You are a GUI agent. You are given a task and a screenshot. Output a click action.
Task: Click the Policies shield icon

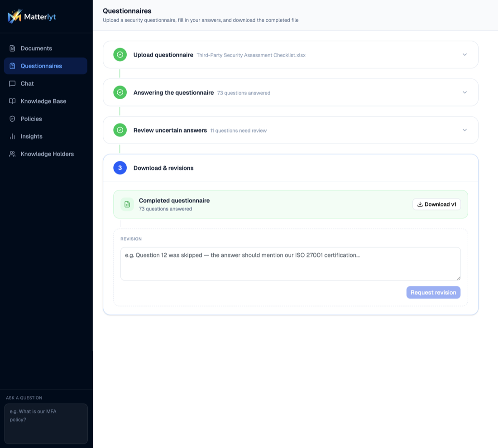12,119
